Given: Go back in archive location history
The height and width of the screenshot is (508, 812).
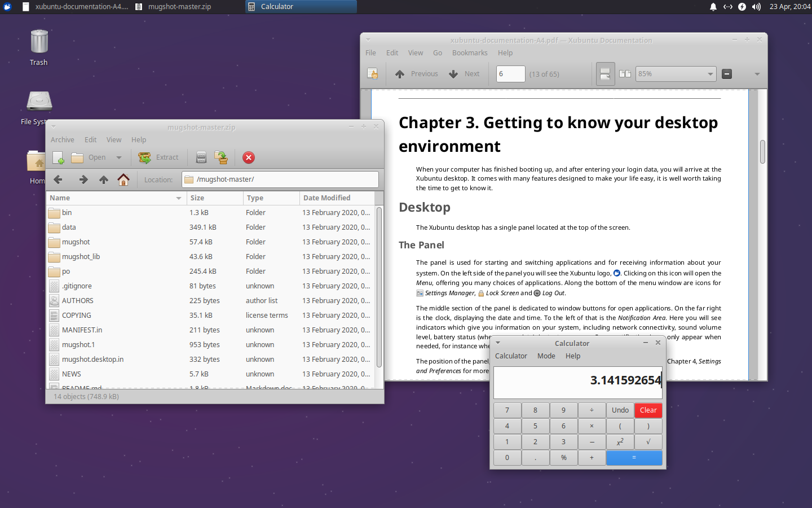Looking at the screenshot, I should (x=58, y=179).
